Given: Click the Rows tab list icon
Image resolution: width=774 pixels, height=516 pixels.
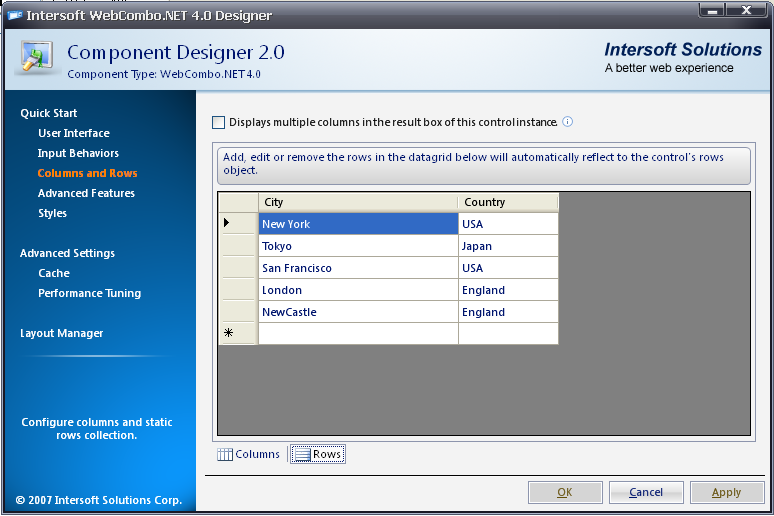Looking at the screenshot, I should 301,455.
